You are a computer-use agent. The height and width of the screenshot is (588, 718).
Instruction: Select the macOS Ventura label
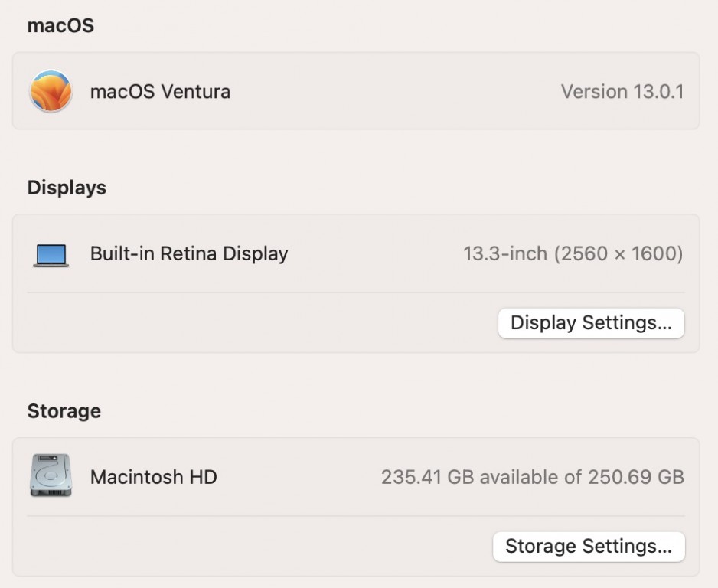click(160, 92)
